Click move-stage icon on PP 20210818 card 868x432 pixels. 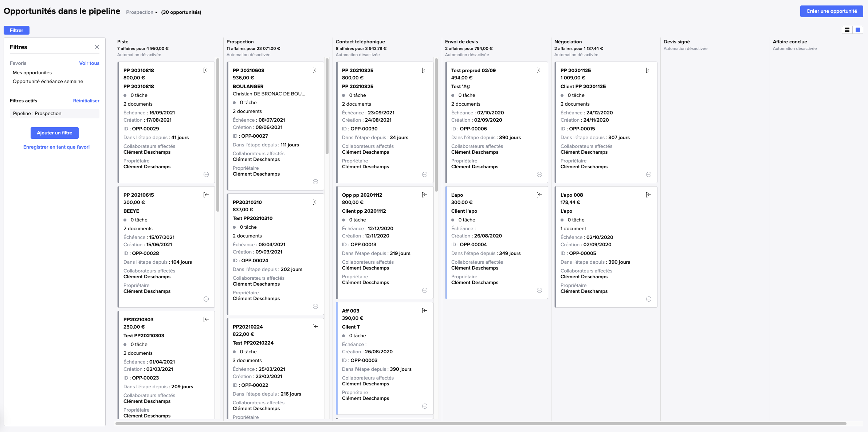click(x=206, y=70)
